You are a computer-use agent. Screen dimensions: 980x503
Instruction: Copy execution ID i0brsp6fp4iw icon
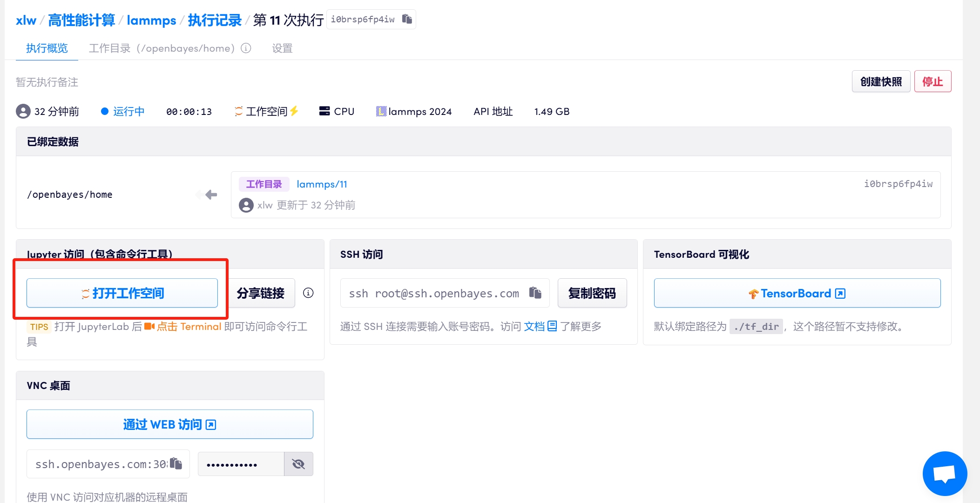(x=407, y=19)
